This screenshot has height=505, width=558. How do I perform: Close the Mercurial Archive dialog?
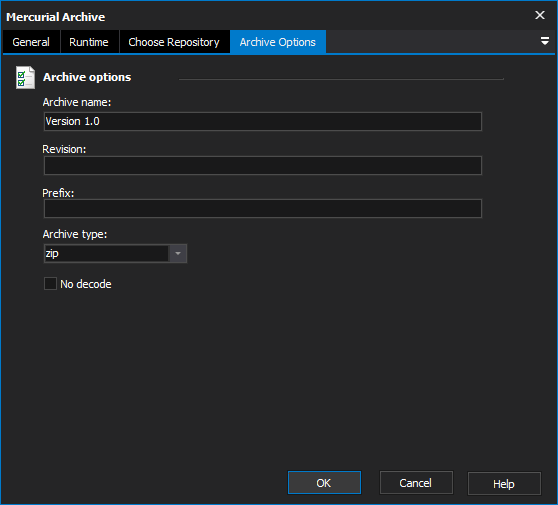(x=540, y=15)
